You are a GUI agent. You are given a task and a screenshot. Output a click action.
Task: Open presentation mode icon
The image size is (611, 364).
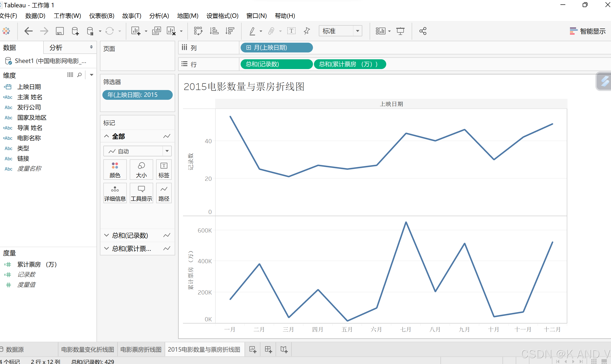point(400,31)
